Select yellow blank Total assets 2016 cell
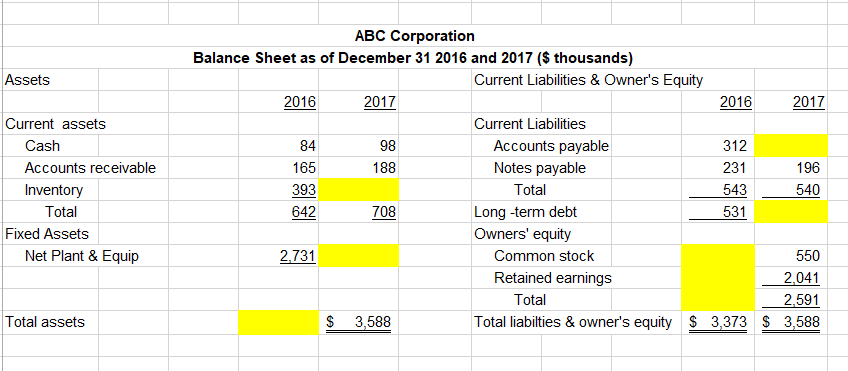 (278, 323)
